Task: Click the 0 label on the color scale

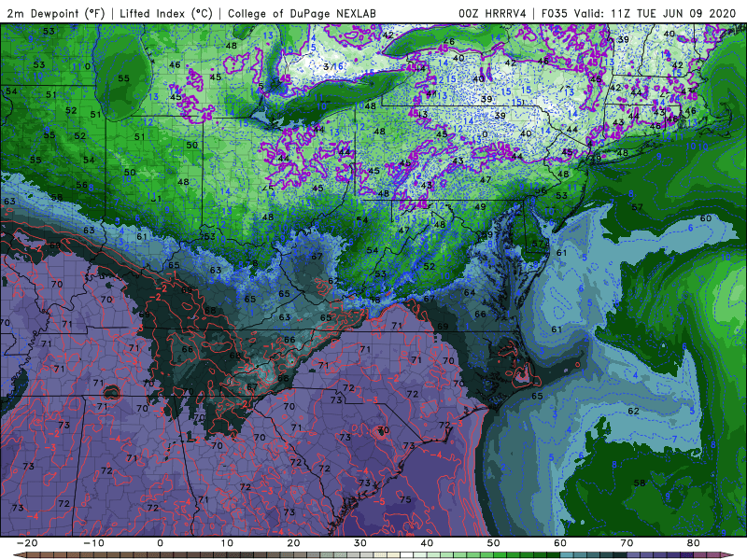Action: 160,543
